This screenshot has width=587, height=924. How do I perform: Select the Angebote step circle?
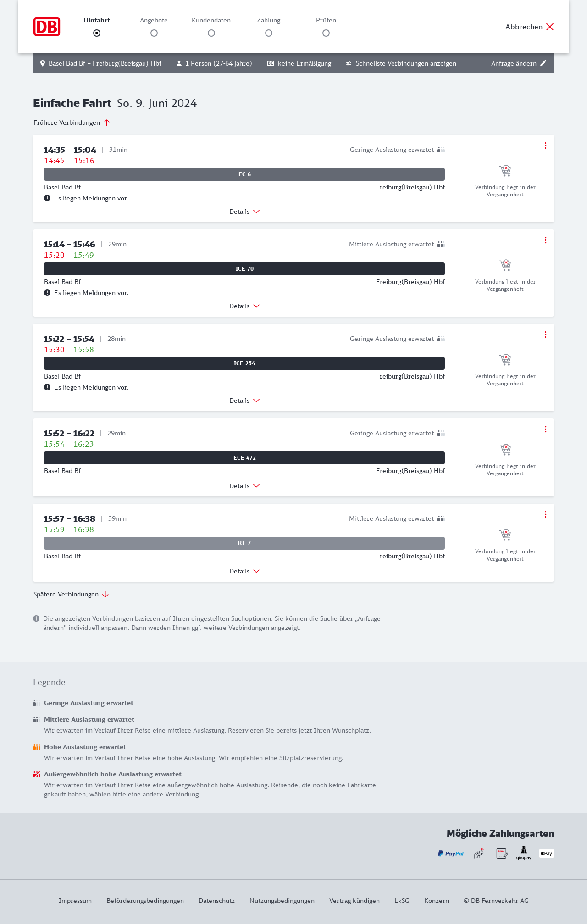click(154, 33)
